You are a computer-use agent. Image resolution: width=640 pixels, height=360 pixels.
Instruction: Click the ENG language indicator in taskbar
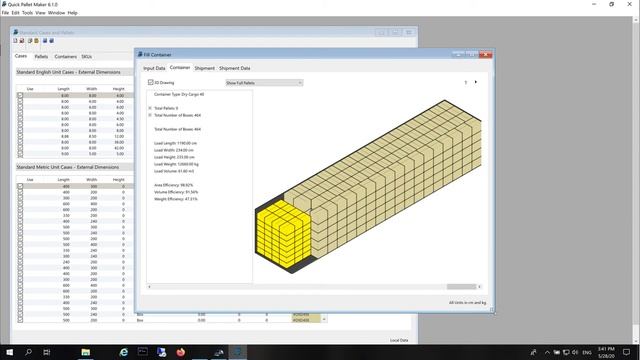coord(587,352)
